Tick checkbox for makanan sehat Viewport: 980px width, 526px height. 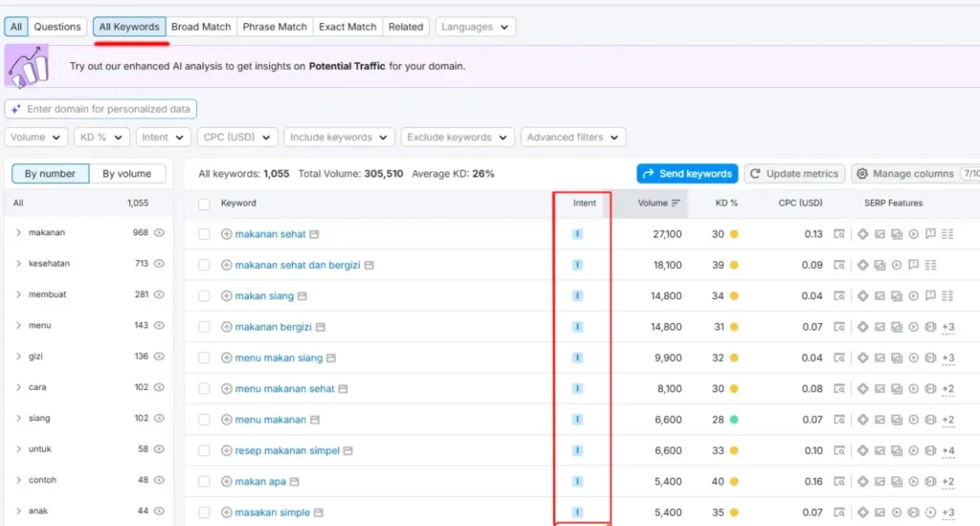[205, 234]
